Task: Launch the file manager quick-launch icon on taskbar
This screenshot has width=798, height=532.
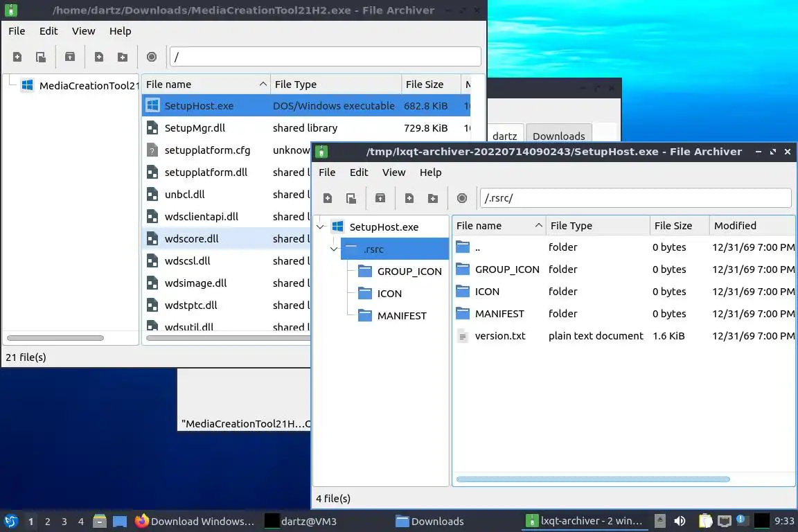Action: [100, 521]
